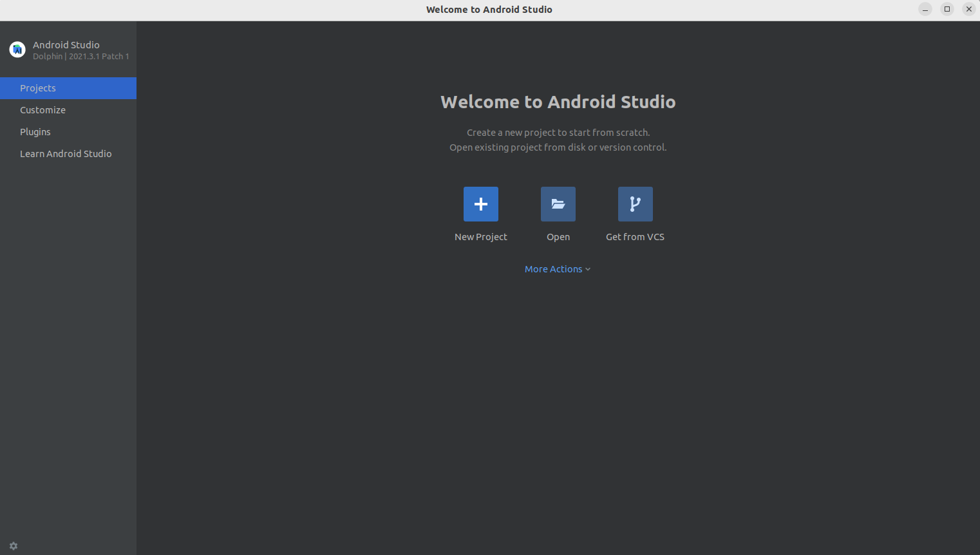This screenshot has height=555, width=980.
Task: Click the chevron next to More Actions
Action: [587, 269]
